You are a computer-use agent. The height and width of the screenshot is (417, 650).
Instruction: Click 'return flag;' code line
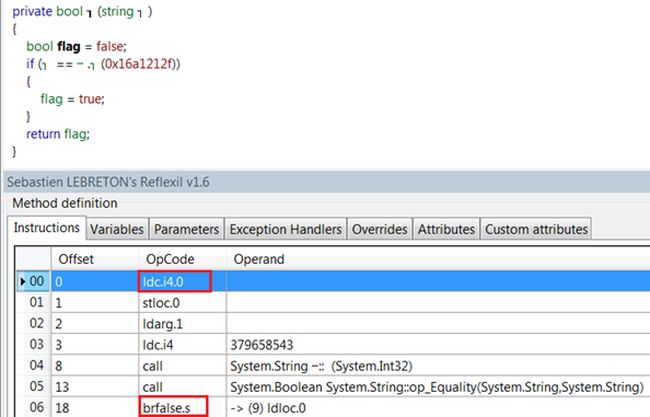[x=58, y=134]
